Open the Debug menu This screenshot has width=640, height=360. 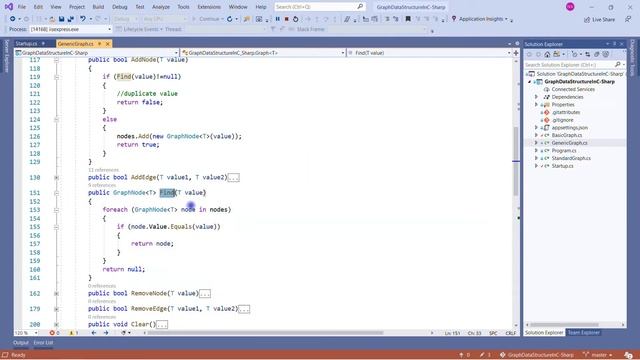coord(120,7)
